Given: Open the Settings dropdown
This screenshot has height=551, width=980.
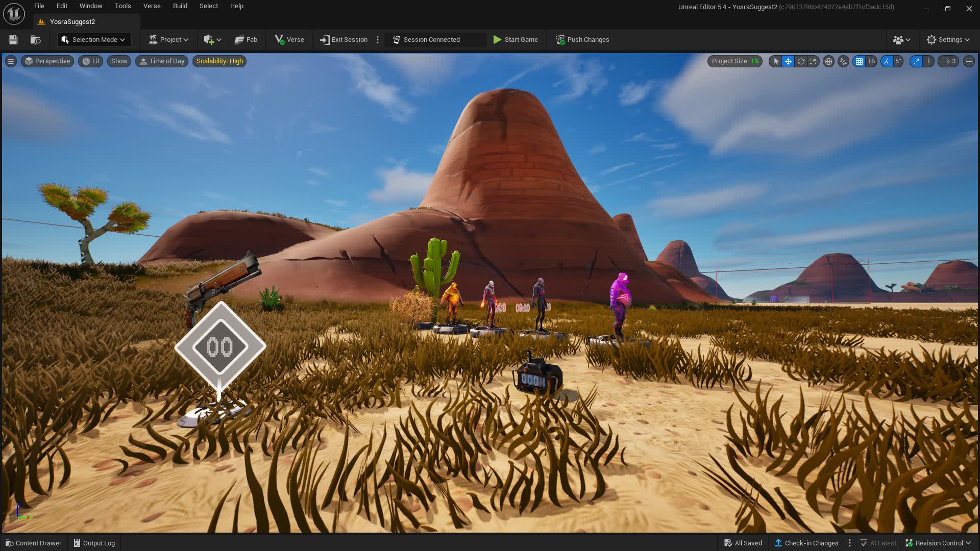Looking at the screenshot, I should click(x=948, y=40).
